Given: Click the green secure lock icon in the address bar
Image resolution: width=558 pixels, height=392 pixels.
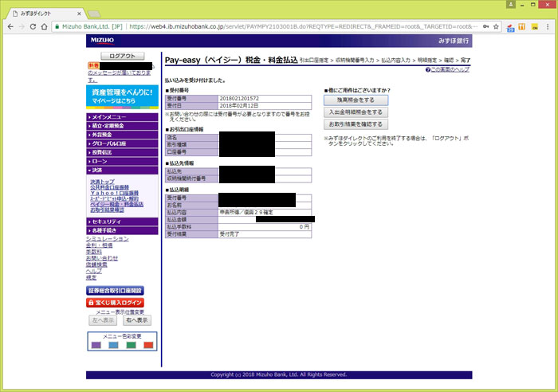Looking at the screenshot, I should [x=57, y=26].
